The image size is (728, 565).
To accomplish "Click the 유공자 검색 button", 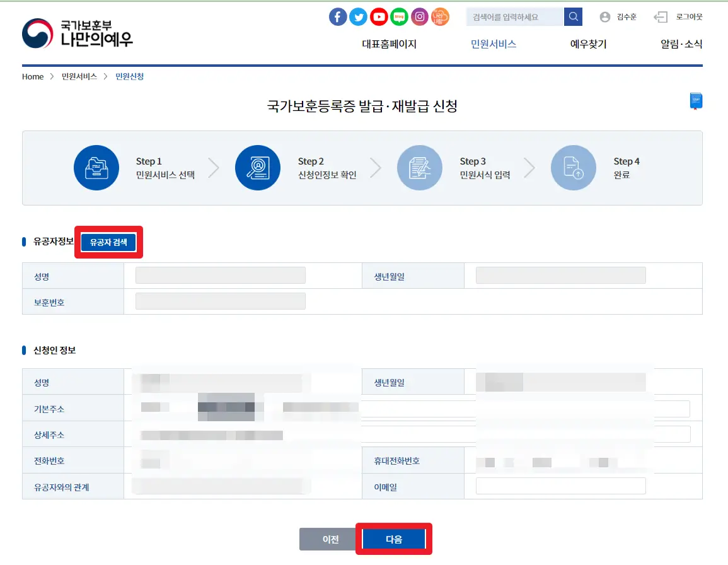I will [x=108, y=242].
